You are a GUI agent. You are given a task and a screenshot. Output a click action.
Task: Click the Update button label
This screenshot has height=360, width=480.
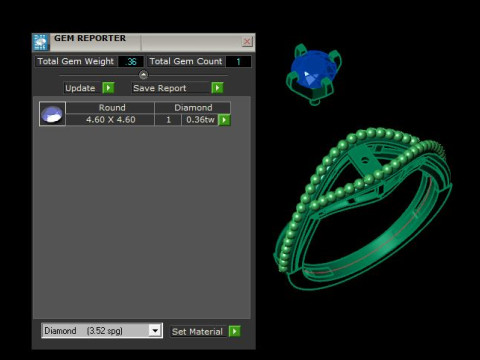click(x=80, y=88)
